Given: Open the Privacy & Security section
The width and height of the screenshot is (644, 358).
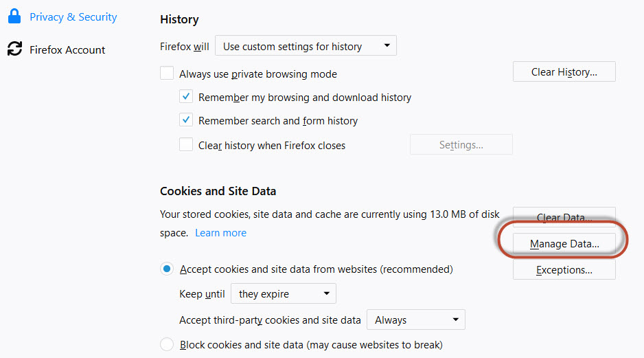Looking at the screenshot, I should pyautogui.click(x=73, y=17).
